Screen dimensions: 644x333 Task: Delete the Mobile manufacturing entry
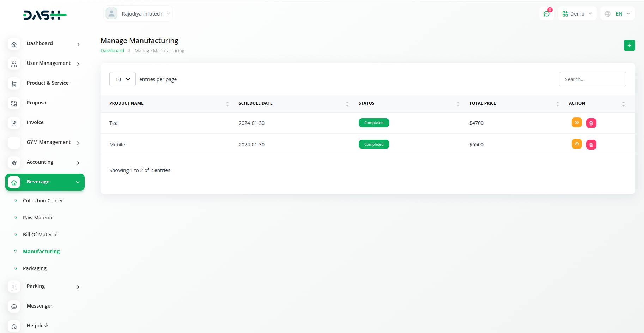click(591, 145)
